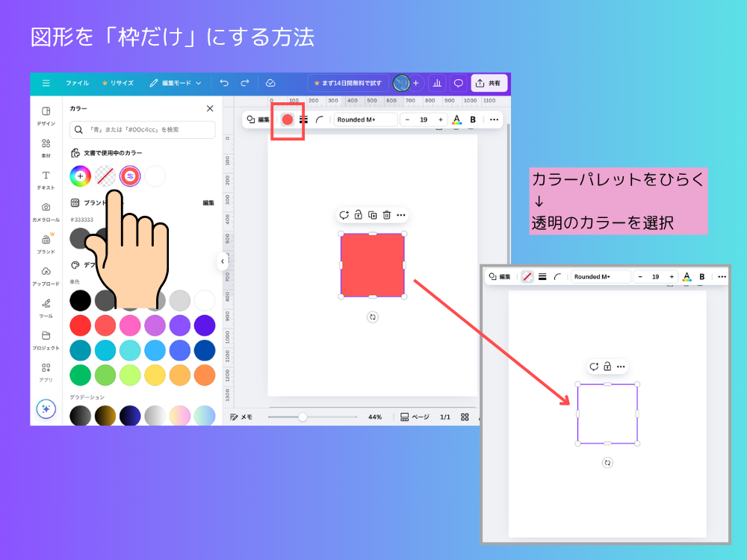Click the color search field
The height and width of the screenshot is (560, 747).
143,129
